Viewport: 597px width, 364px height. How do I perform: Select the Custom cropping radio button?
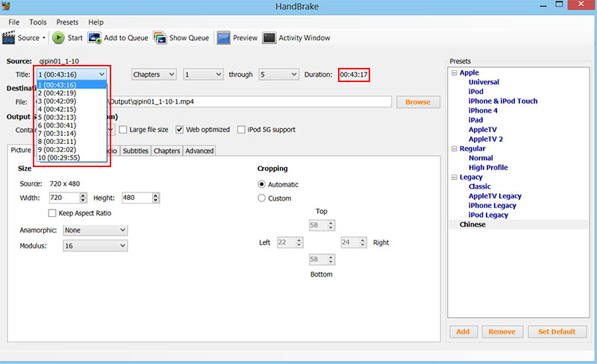261,198
